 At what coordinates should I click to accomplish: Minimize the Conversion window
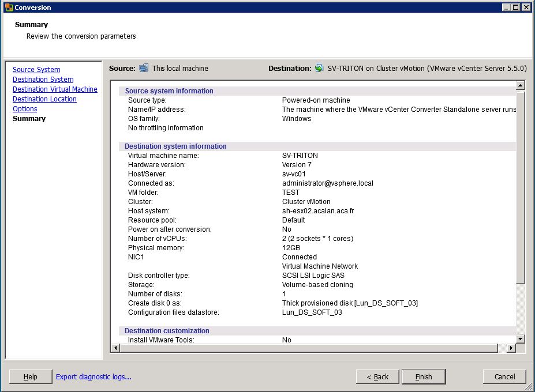point(506,7)
